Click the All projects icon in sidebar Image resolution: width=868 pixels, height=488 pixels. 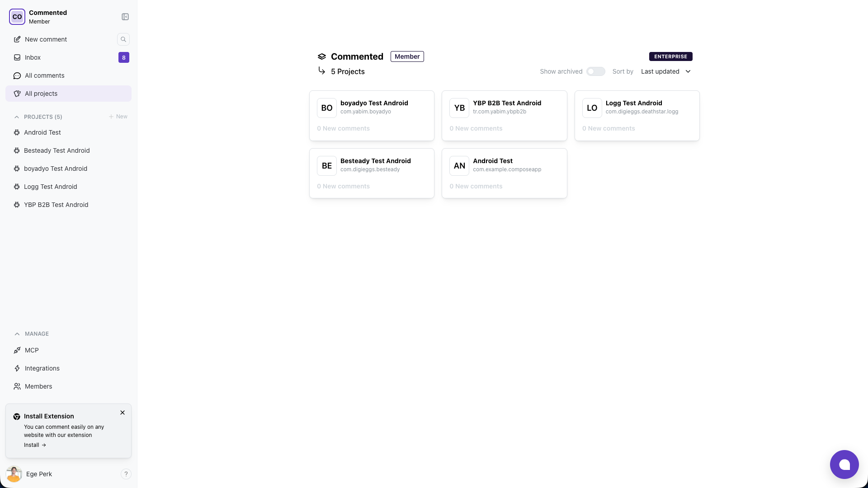point(17,94)
